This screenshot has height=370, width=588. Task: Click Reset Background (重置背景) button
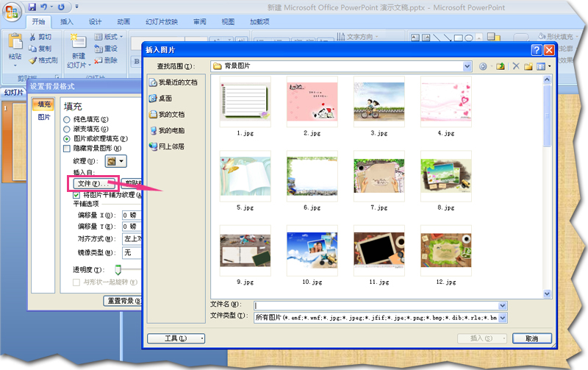pos(123,301)
